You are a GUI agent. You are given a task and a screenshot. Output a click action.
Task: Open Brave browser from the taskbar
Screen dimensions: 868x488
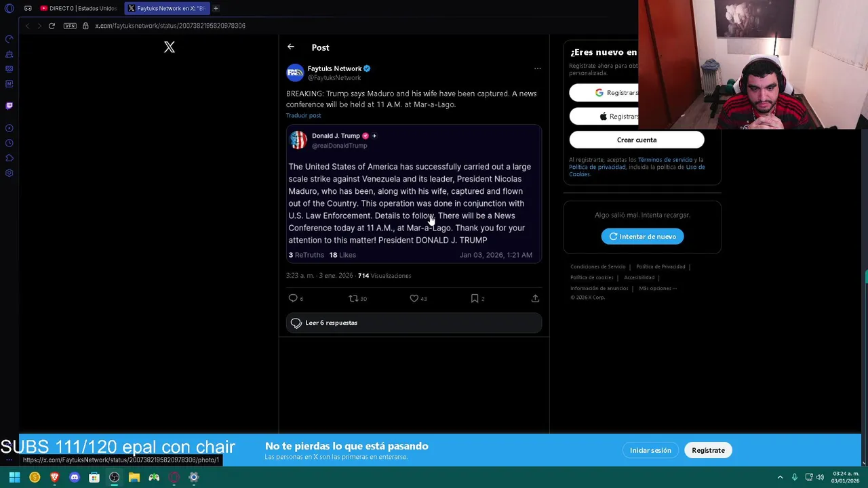click(x=54, y=477)
